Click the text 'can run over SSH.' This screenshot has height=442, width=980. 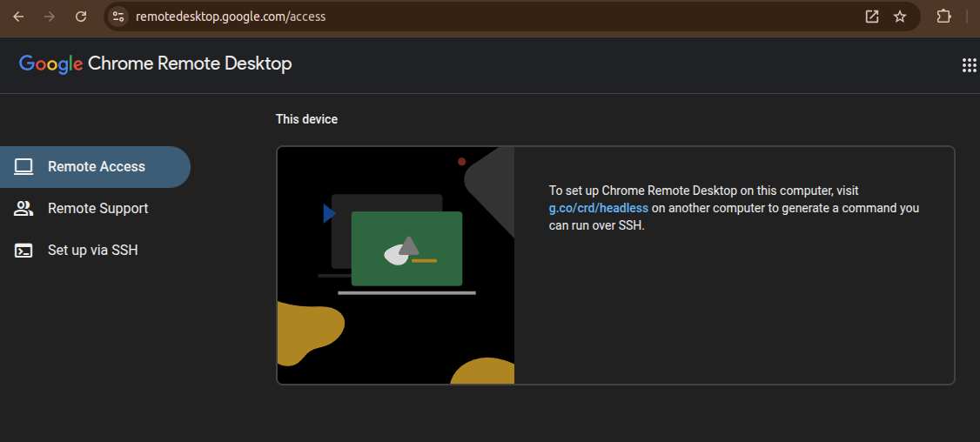(x=596, y=225)
